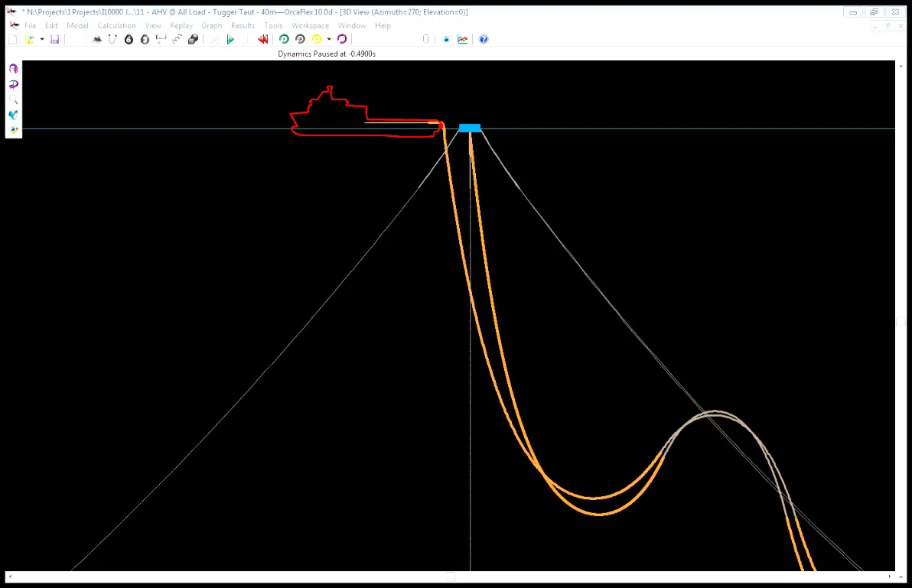Image resolution: width=912 pixels, height=588 pixels.
Task: Click the blue platform block at the waterline
Action: pyautogui.click(x=469, y=128)
